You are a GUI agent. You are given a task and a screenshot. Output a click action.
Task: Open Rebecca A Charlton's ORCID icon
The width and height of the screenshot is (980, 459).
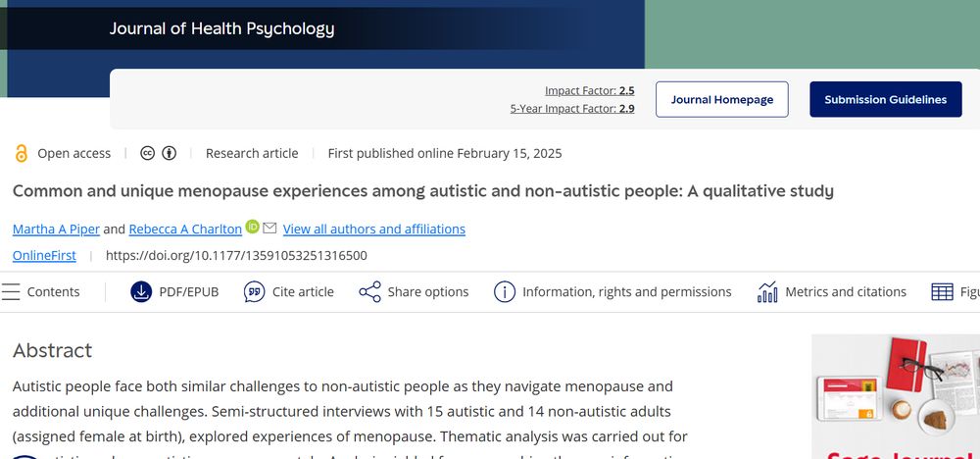coord(252,227)
